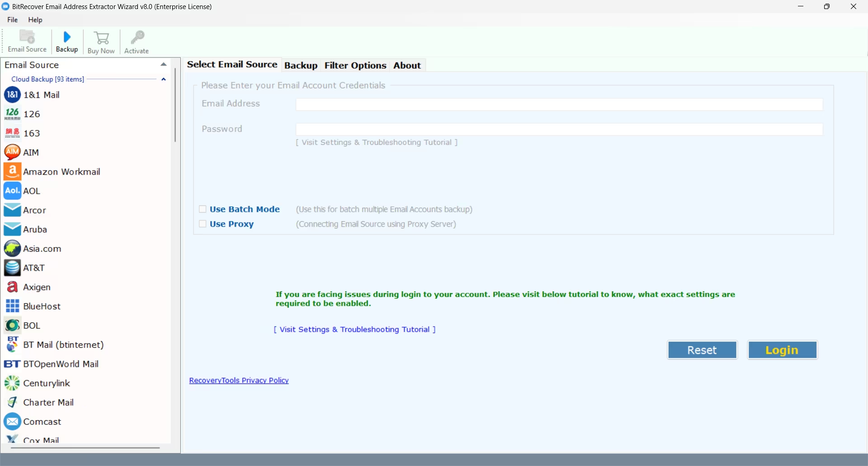Screen dimensions: 868x466
Task: Open the File menu
Action: (x=13, y=20)
